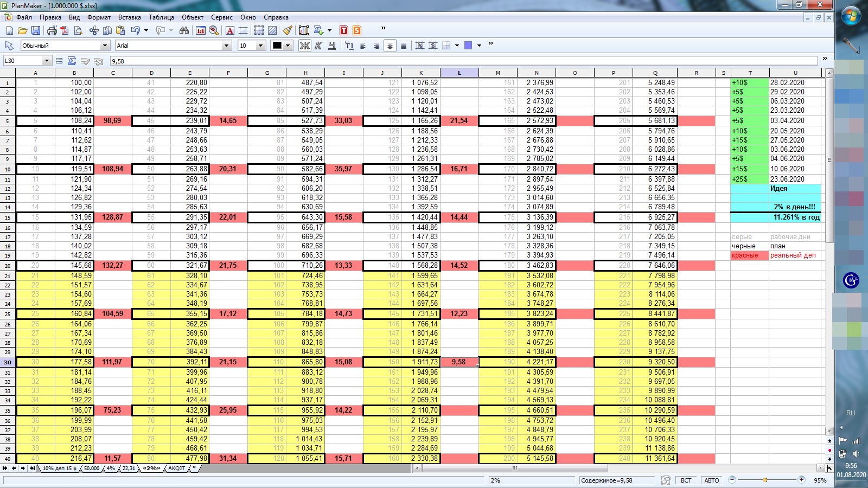868x488 pixels.
Task: Export to PDF using the toolbar icon
Action: pos(65,30)
